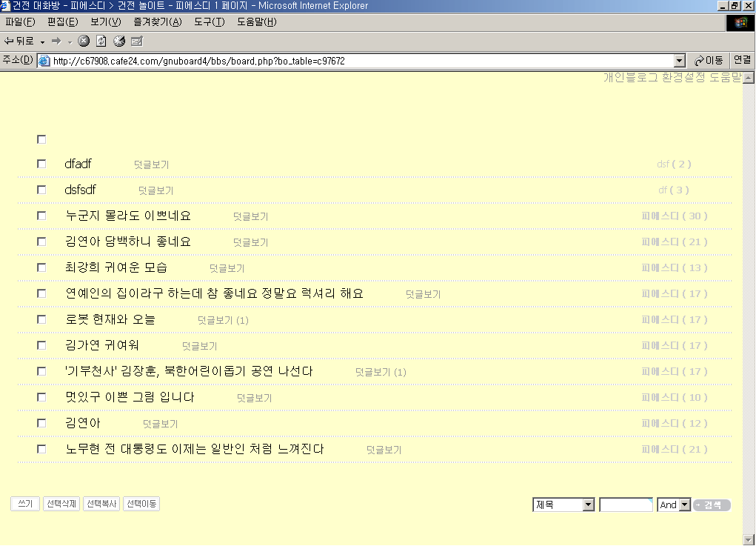
Task: Open post 멋있구 이쁜 그림 입니다
Action: point(130,397)
